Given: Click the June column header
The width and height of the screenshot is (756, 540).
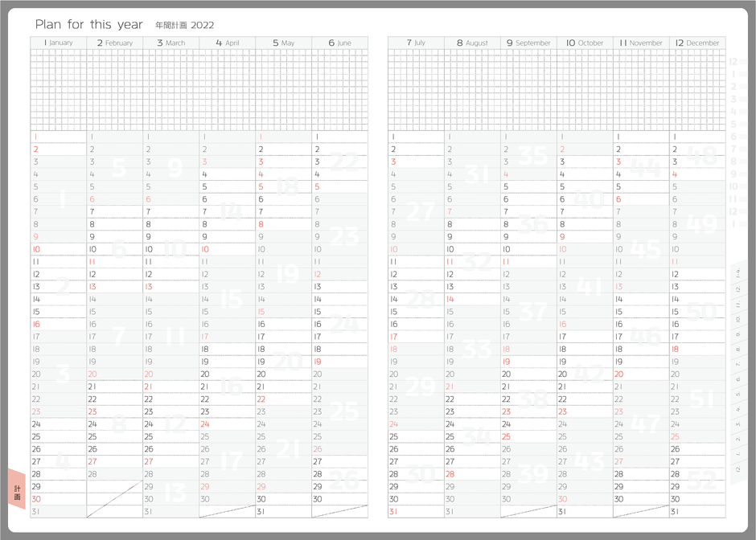Looking at the screenshot, I should [339, 43].
